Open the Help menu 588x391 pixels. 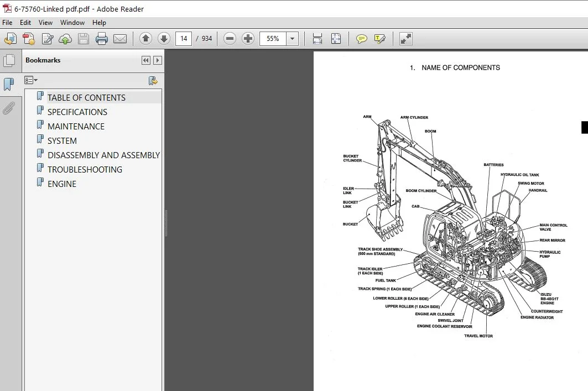coord(99,23)
